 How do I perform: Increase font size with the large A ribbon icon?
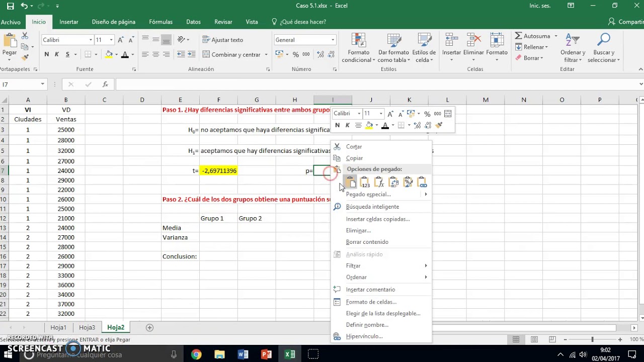click(x=120, y=40)
